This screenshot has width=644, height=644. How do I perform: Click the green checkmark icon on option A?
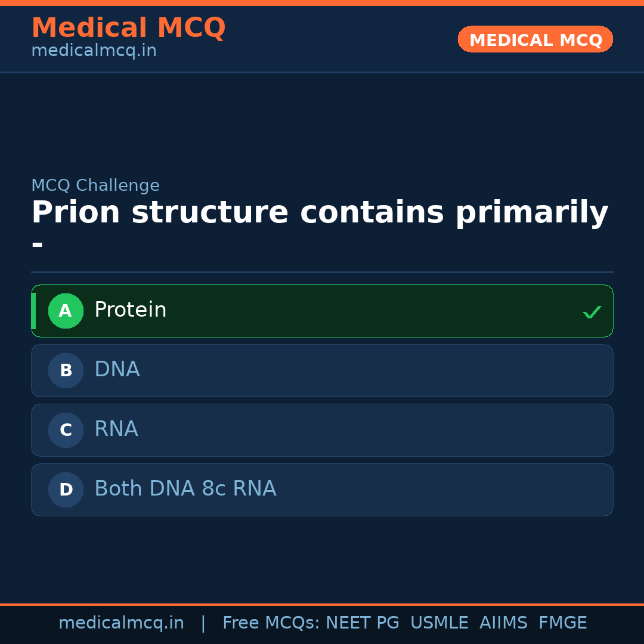[592, 311]
